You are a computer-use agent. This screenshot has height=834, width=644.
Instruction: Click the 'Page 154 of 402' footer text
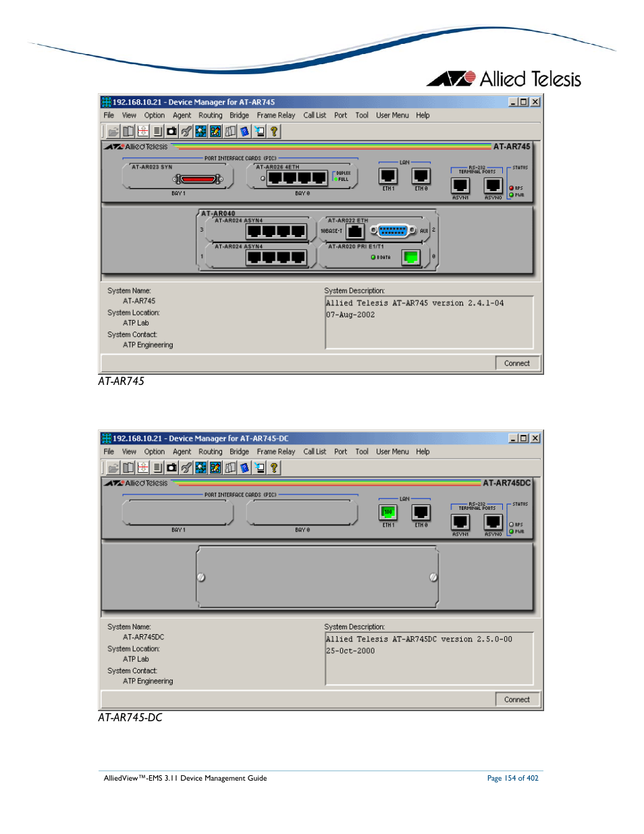click(513, 778)
